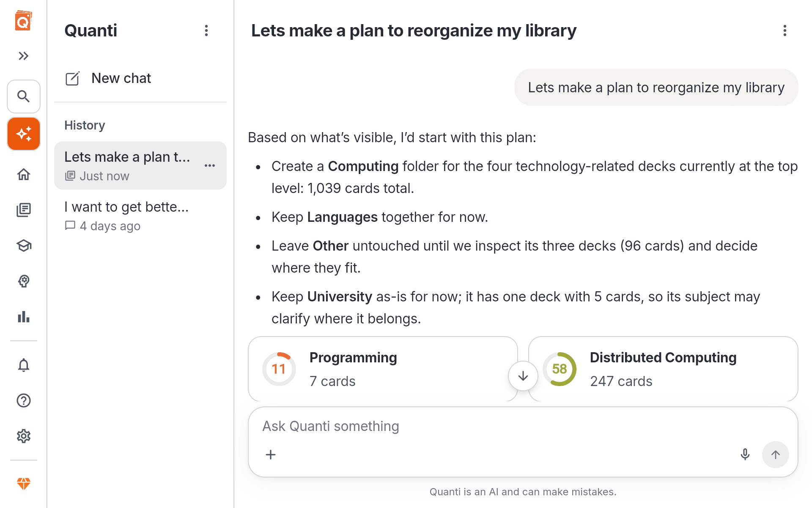Viewport: 812px width, 508px height.
Task: Click 'Just now' timestamp in history
Action: click(104, 176)
